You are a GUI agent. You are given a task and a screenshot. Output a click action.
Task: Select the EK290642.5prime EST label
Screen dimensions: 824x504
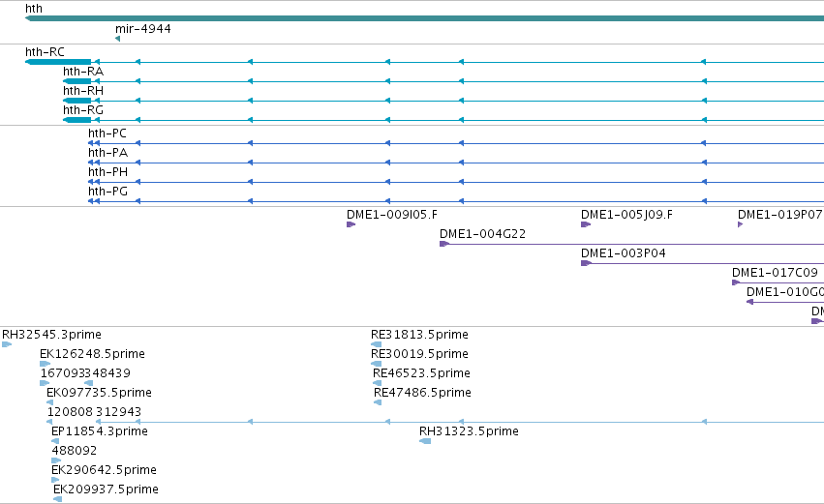pyautogui.click(x=104, y=470)
